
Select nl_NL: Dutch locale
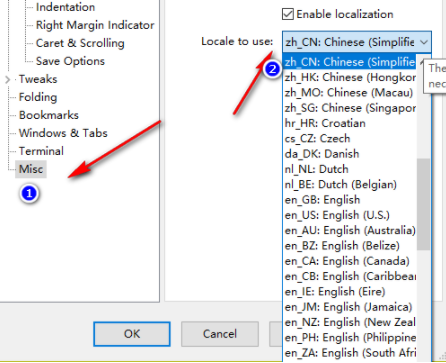350,169
